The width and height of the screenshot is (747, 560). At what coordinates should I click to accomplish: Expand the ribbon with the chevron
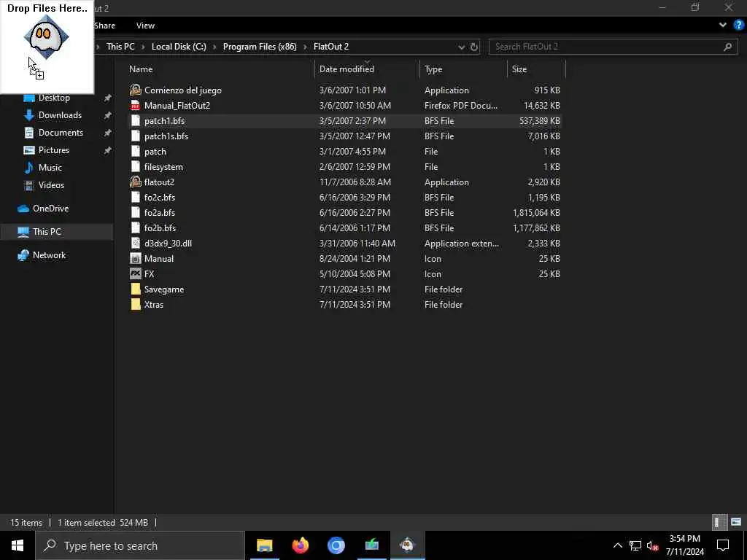pyautogui.click(x=723, y=26)
